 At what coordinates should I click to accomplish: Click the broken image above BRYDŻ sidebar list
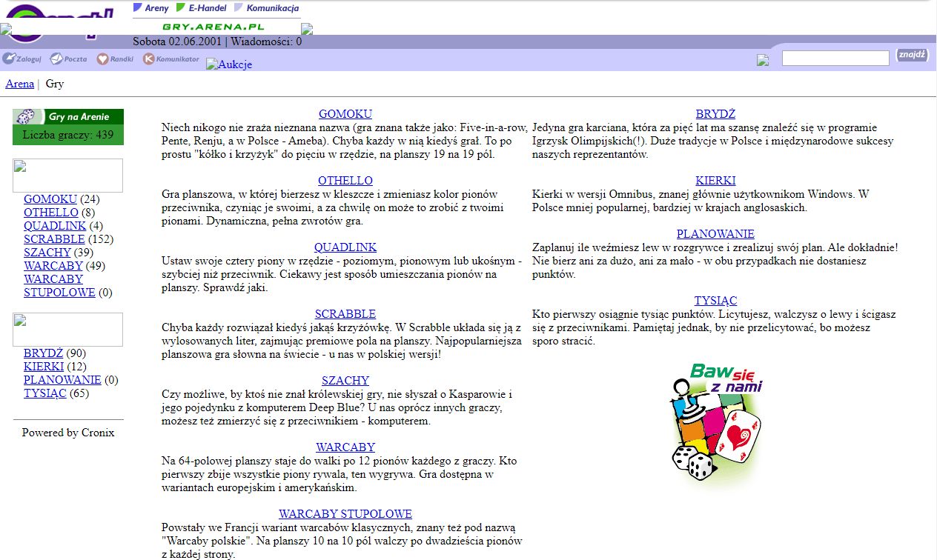click(68, 330)
